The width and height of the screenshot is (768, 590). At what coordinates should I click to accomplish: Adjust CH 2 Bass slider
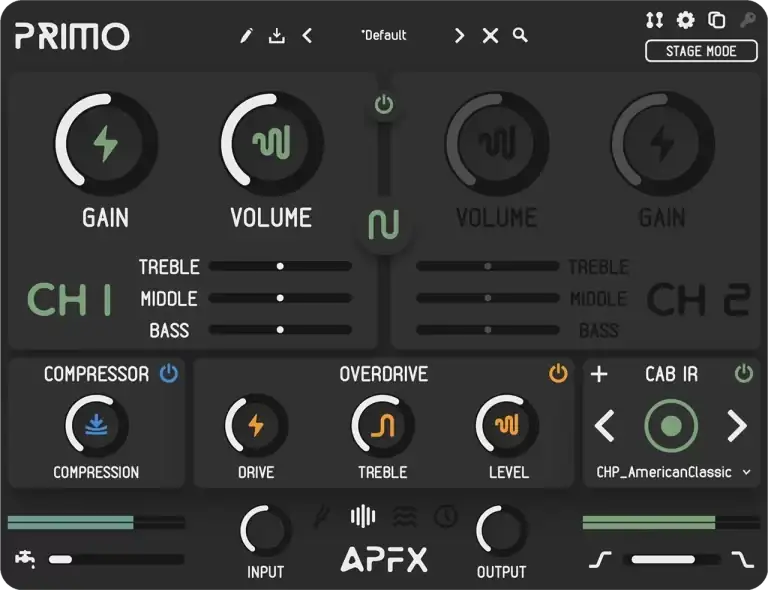point(487,330)
